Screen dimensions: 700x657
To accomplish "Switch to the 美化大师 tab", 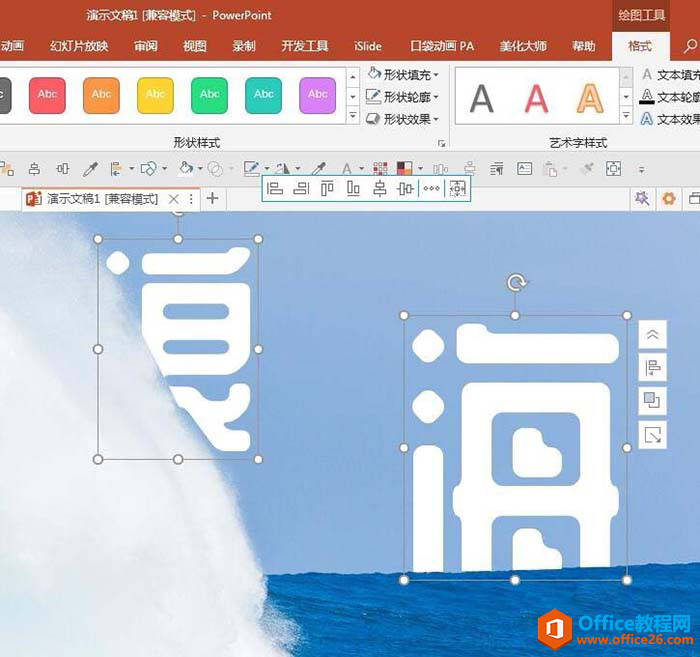I will (x=523, y=46).
